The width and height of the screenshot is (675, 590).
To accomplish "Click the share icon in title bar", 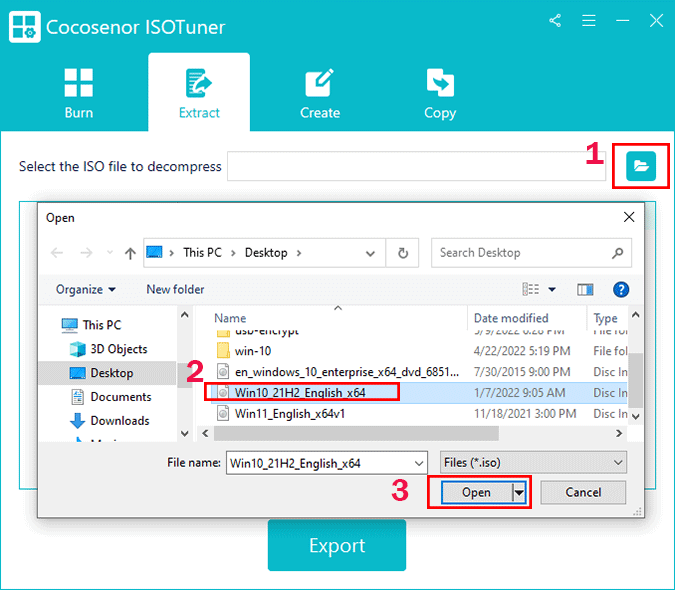I will pyautogui.click(x=555, y=20).
